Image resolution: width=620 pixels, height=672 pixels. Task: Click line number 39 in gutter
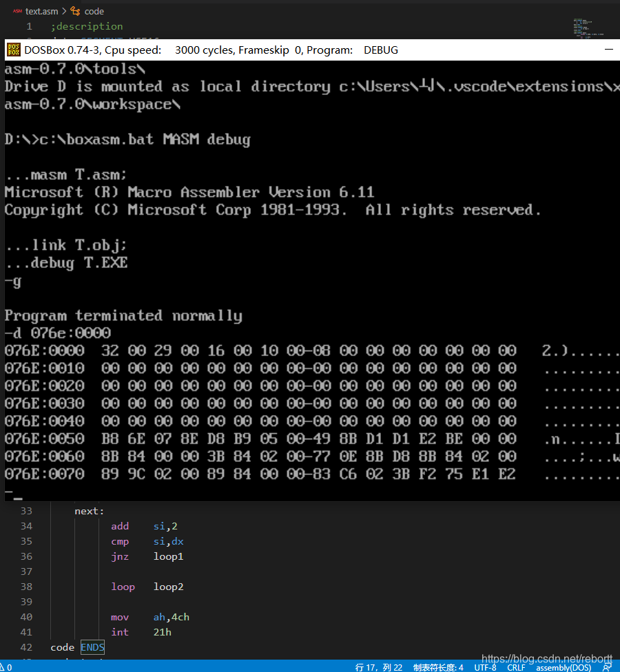pos(26,602)
